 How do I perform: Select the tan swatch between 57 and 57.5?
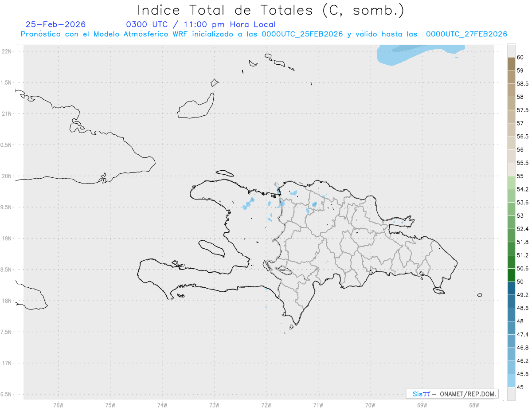click(511, 117)
